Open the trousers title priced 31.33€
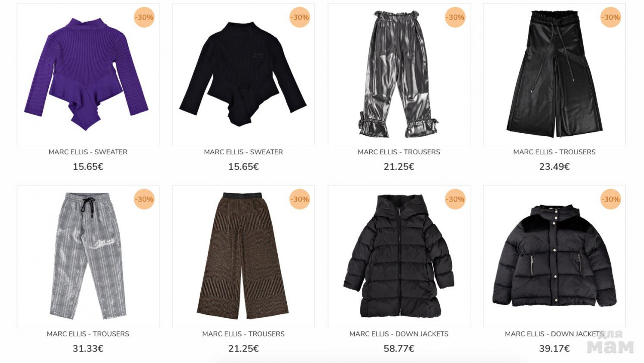Viewport: 644px width, 363px height. (x=88, y=334)
